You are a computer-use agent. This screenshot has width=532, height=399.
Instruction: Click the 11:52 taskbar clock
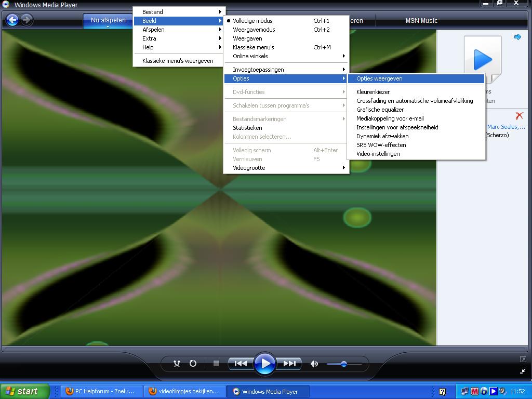coord(517,391)
